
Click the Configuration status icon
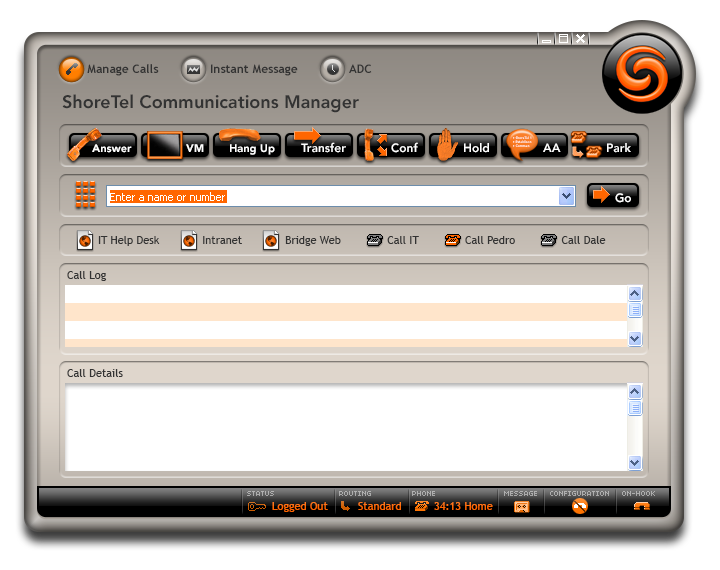pos(580,506)
